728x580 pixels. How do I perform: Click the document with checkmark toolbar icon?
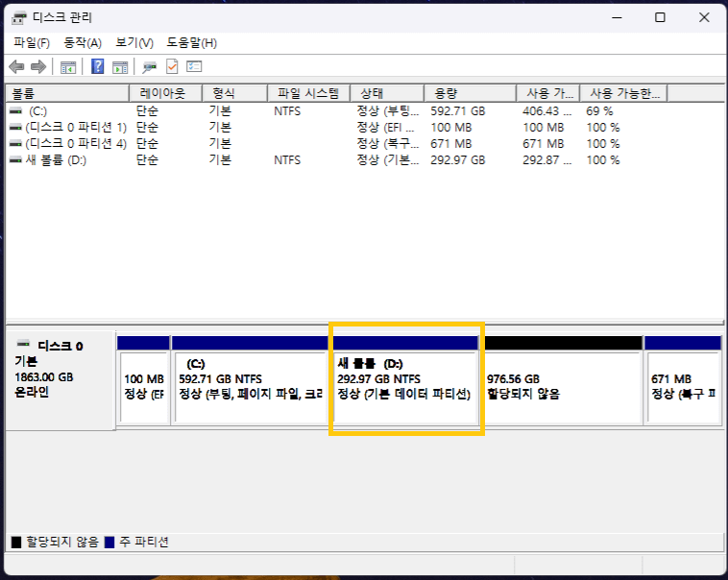click(x=172, y=66)
